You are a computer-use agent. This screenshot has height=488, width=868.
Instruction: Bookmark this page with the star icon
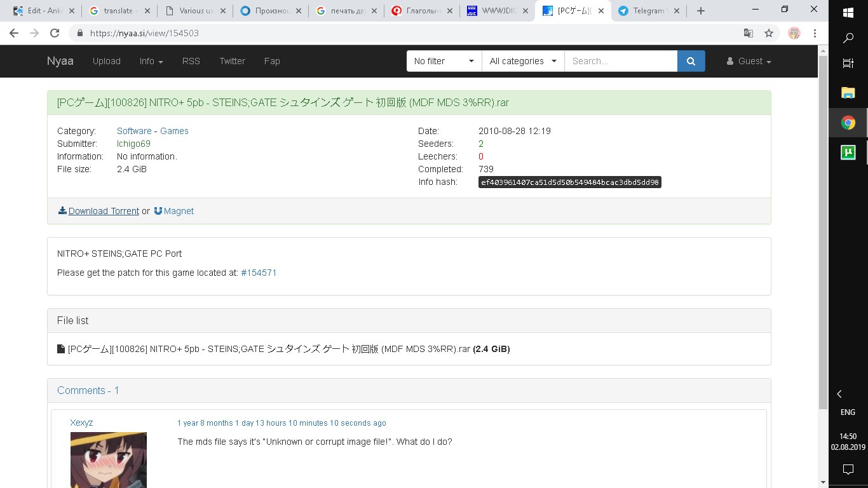(769, 33)
